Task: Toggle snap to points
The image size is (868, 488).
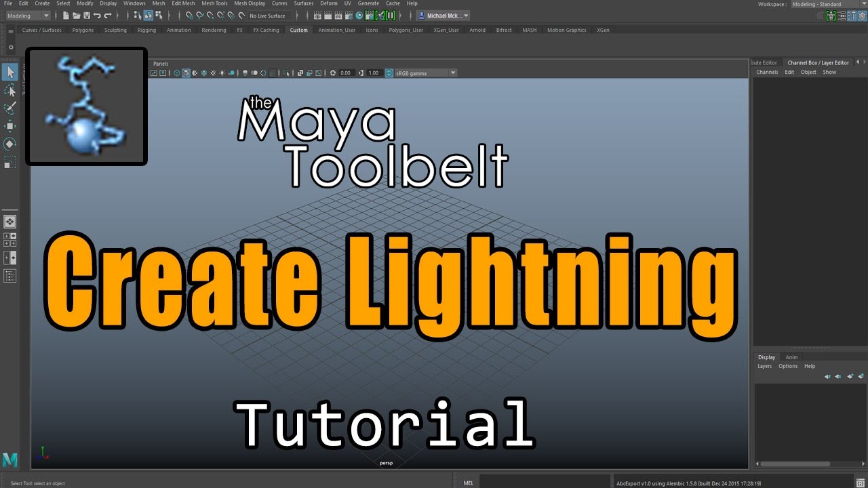Action: (x=210, y=15)
